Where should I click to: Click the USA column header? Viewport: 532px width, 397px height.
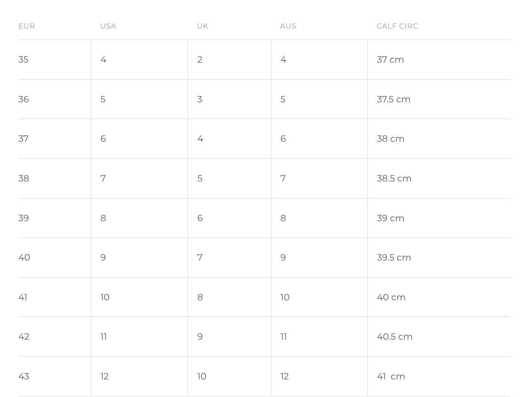(108, 26)
